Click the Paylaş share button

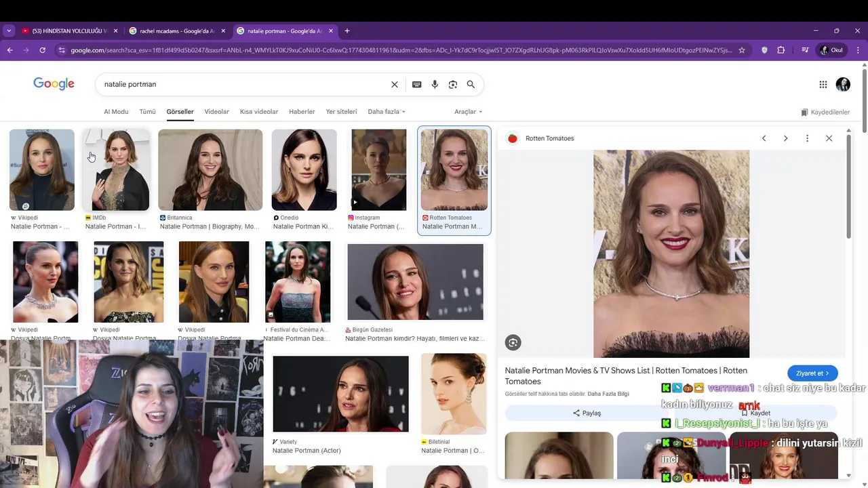point(587,413)
